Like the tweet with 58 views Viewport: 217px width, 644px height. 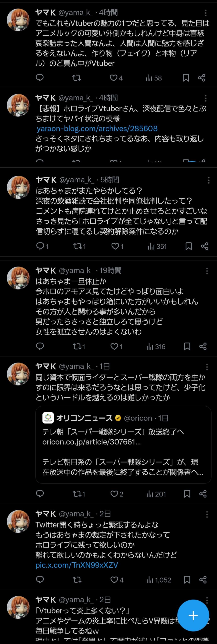114,78
